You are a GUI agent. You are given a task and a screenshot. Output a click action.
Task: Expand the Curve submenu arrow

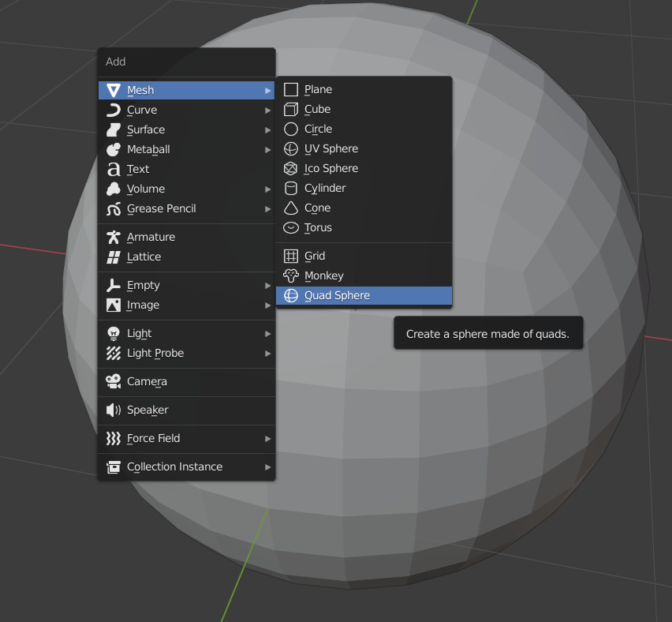click(x=268, y=111)
